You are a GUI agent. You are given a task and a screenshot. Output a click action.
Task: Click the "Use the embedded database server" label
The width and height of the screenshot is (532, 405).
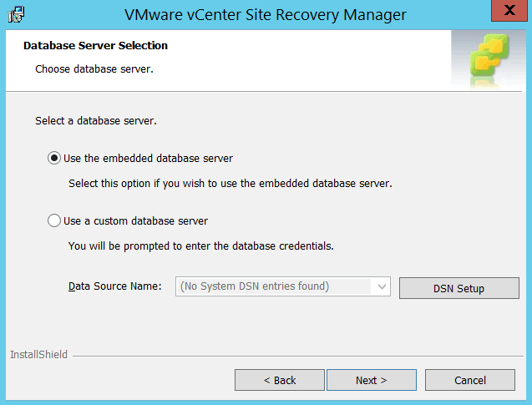148,158
